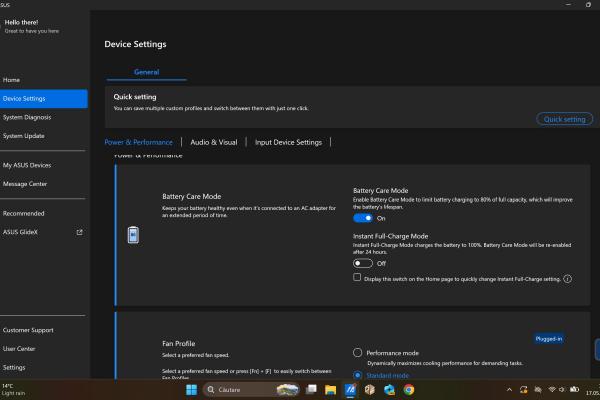Screen dimensions: 600x400
Task: Click the Fan Profile heading text
Action: [179, 343]
